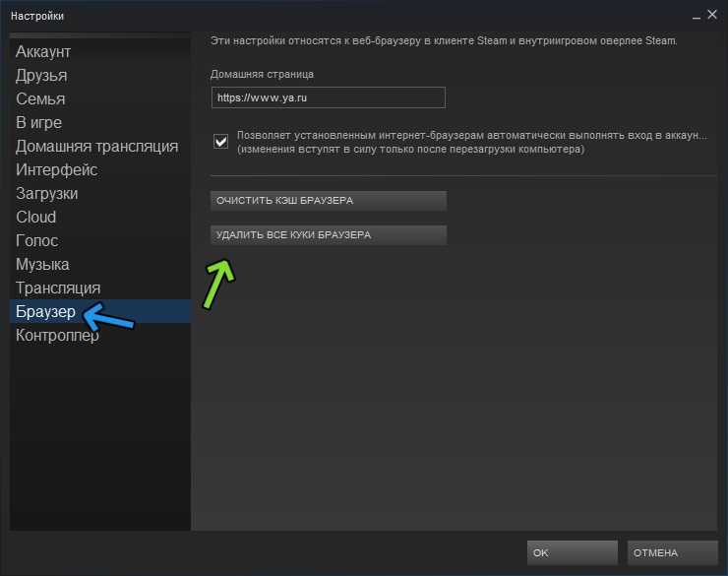Image resolution: width=728 pixels, height=576 pixels.
Task: Select the Cloud settings entry
Action: tap(100, 217)
